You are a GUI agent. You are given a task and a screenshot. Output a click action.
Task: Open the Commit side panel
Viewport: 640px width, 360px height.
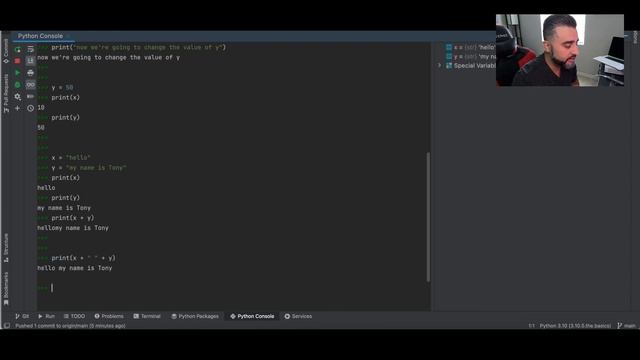pos(6,50)
